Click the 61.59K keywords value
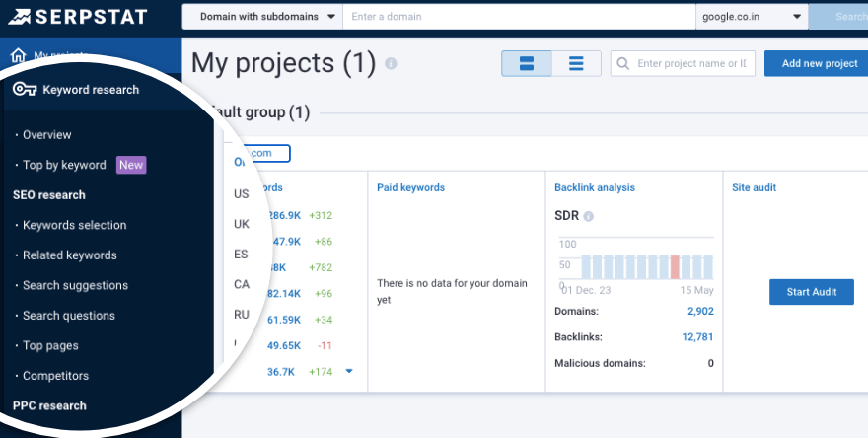The image size is (868, 438). 284,320
